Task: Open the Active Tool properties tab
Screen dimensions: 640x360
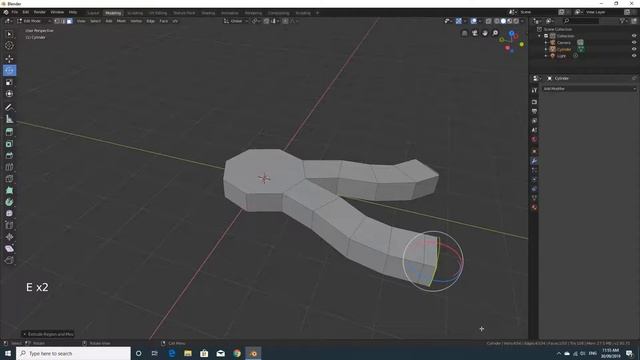Action: tap(534, 90)
